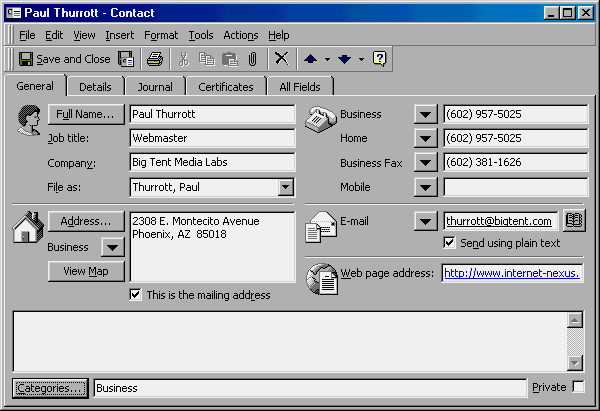The width and height of the screenshot is (600, 411).
Task: Click the Save and New toolbar icon
Action: [127, 59]
